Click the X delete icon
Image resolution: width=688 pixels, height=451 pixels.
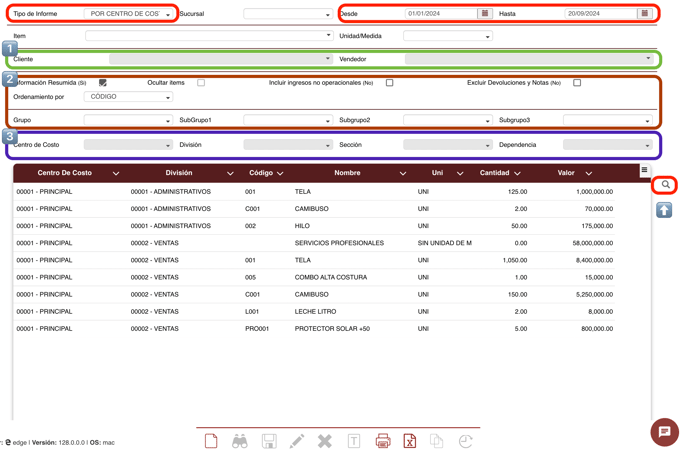[325, 441]
